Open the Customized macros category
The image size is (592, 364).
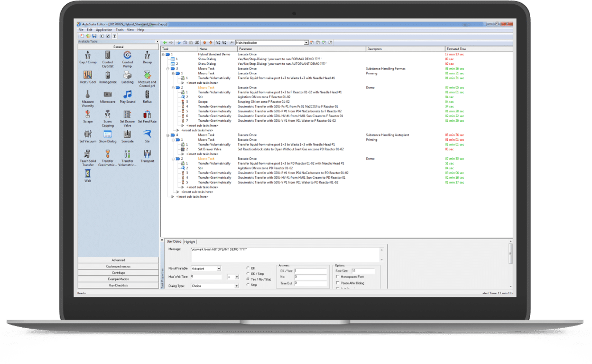[118, 266]
